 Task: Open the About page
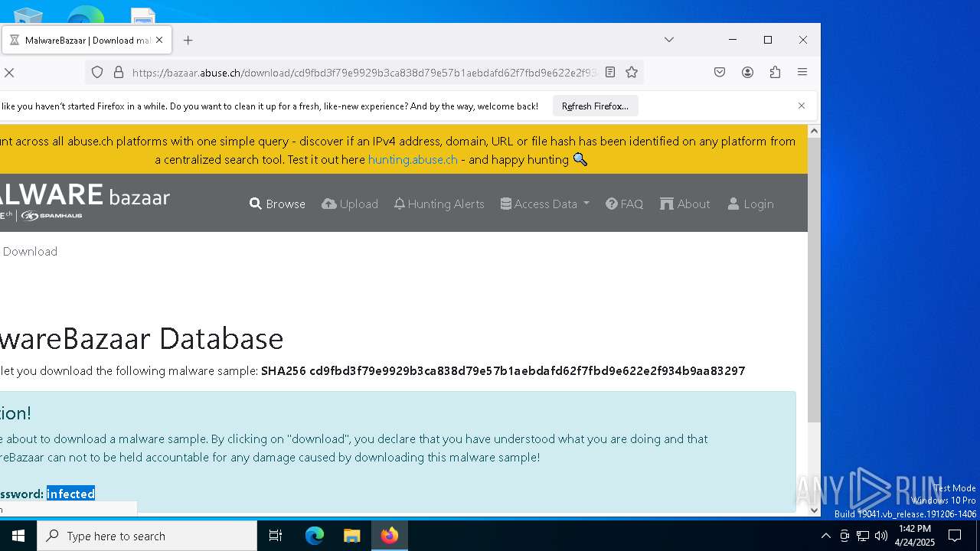click(x=685, y=204)
